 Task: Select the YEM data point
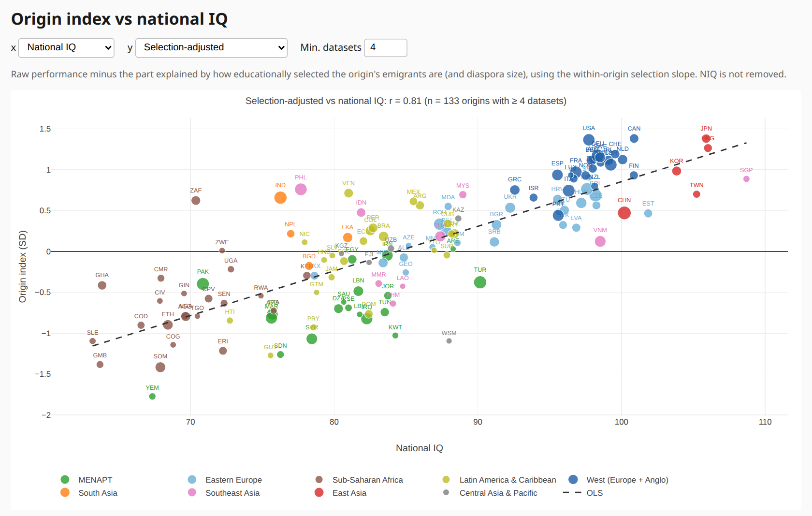152,397
